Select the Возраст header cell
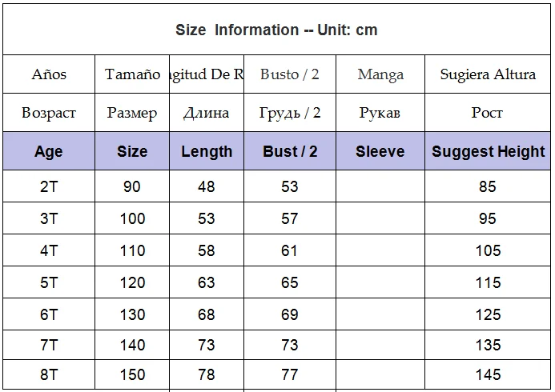The image size is (555, 392). (49, 113)
